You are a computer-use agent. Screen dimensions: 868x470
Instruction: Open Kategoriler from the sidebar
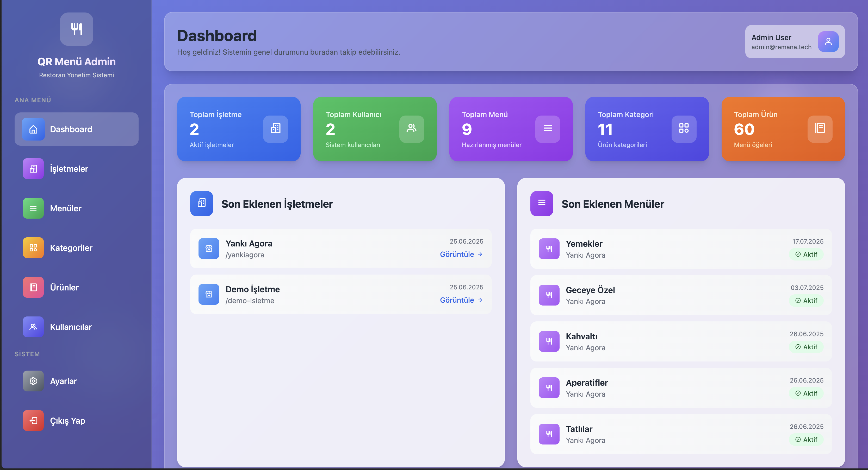point(71,248)
